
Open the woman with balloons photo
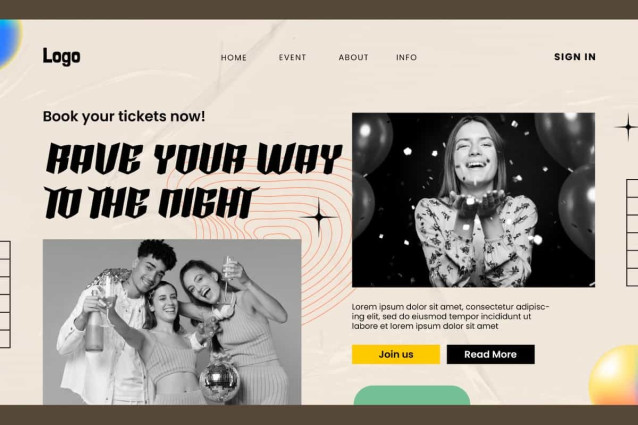pyautogui.click(x=473, y=200)
